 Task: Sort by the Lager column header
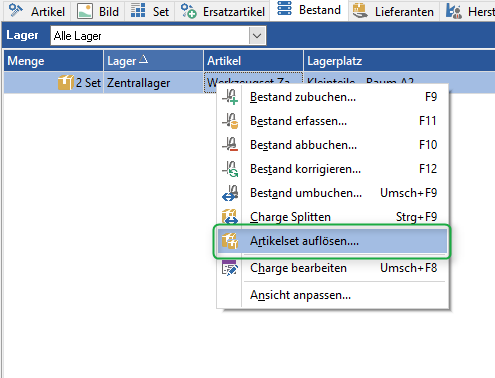153,61
